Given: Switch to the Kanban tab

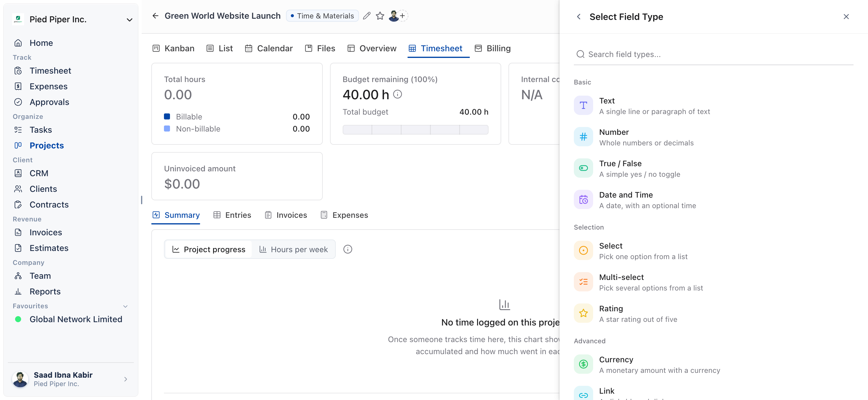Looking at the screenshot, I should pyautogui.click(x=173, y=48).
